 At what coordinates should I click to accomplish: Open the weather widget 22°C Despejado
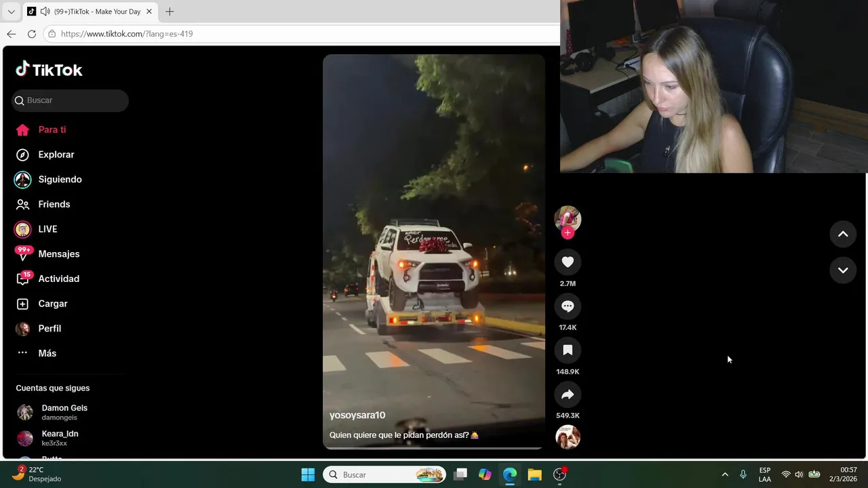pos(37,474)
